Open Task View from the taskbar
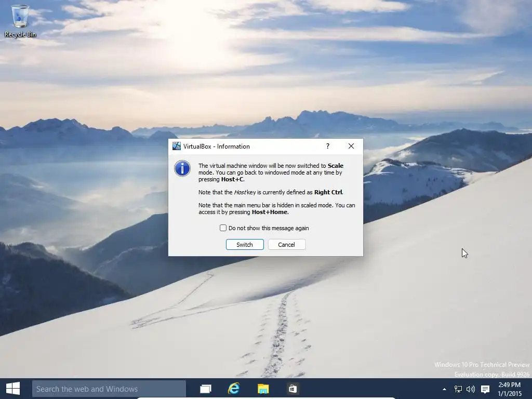 [206, 389]
